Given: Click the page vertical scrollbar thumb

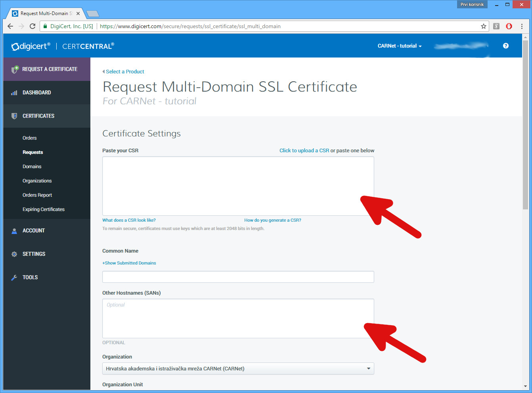Looking at the screenshot, I should (x=525, y=125).
